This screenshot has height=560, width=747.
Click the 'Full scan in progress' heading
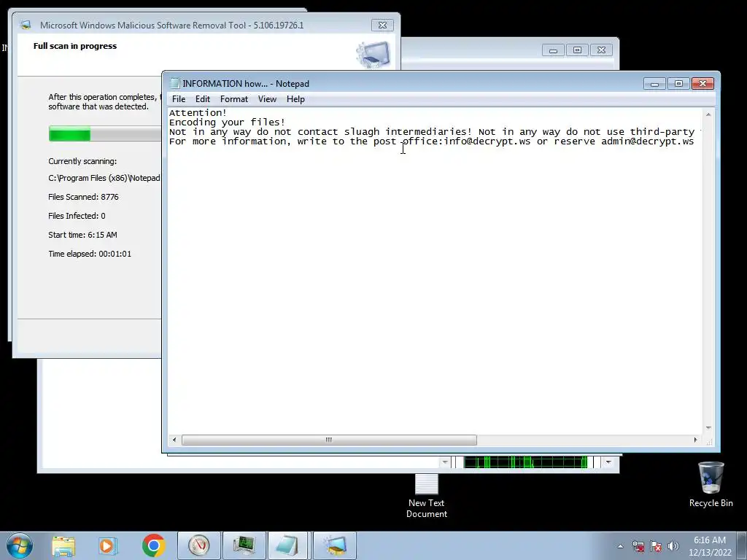(75, 46)
